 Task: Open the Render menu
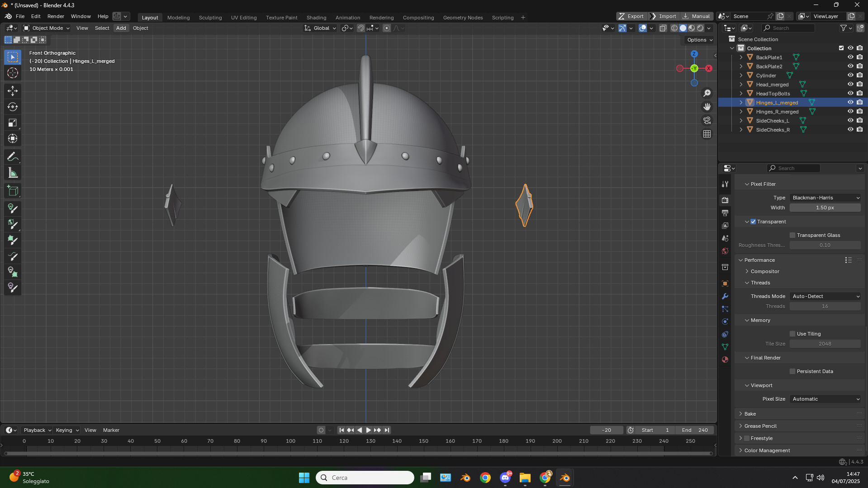pyautogui.click(x=56, y=16)
